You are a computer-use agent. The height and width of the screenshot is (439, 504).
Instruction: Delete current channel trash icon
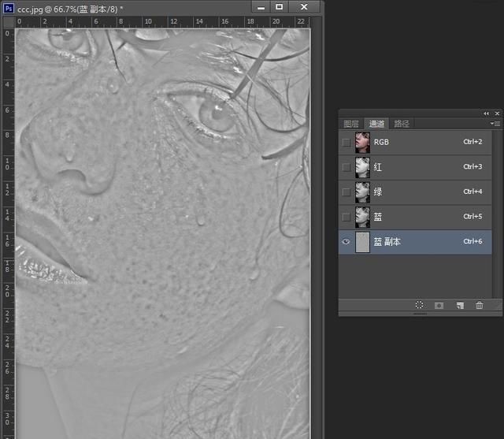(x=480, y=305)
